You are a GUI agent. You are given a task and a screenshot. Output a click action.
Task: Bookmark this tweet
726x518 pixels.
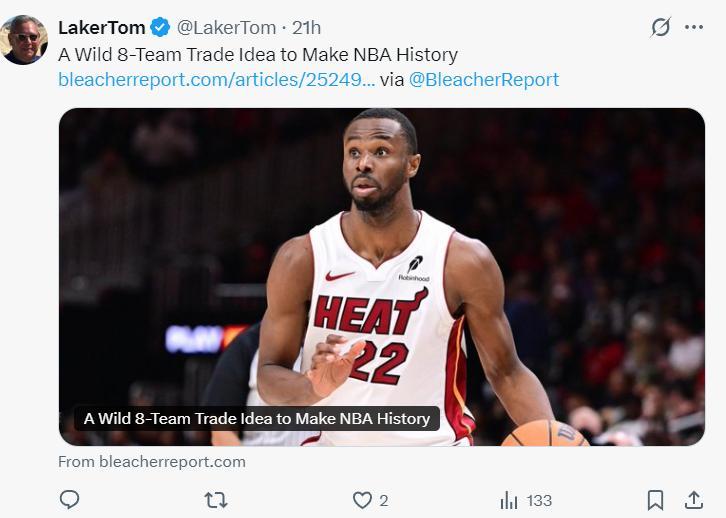pos(655,500)
